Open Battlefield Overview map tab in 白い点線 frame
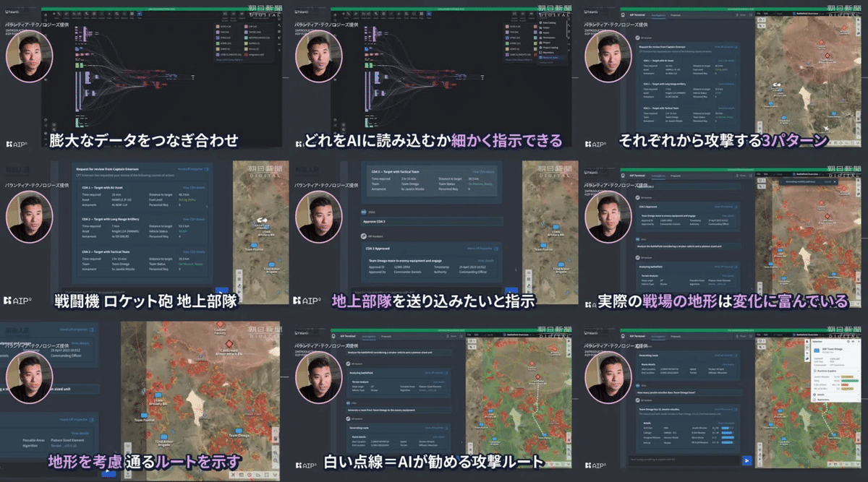Screen dimensions: 868x482 (516, 335)
